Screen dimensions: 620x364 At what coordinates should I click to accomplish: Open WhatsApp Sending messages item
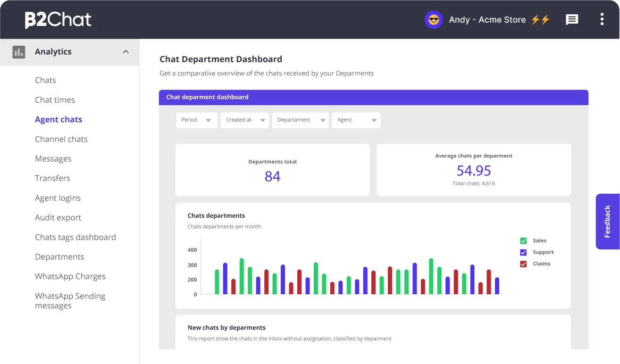tap(70, 301)
